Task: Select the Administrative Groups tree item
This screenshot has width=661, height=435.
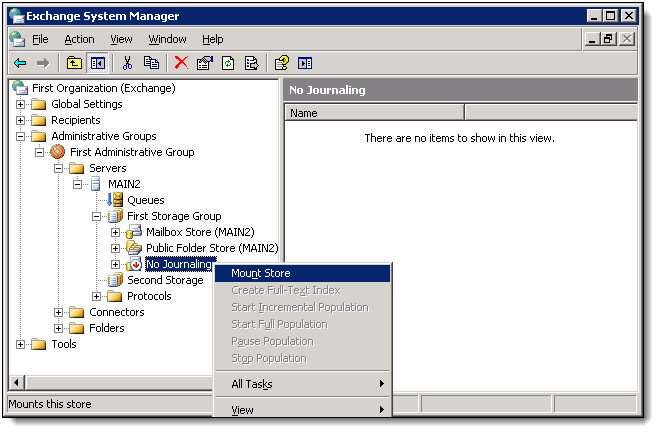Action: (104, 136)
